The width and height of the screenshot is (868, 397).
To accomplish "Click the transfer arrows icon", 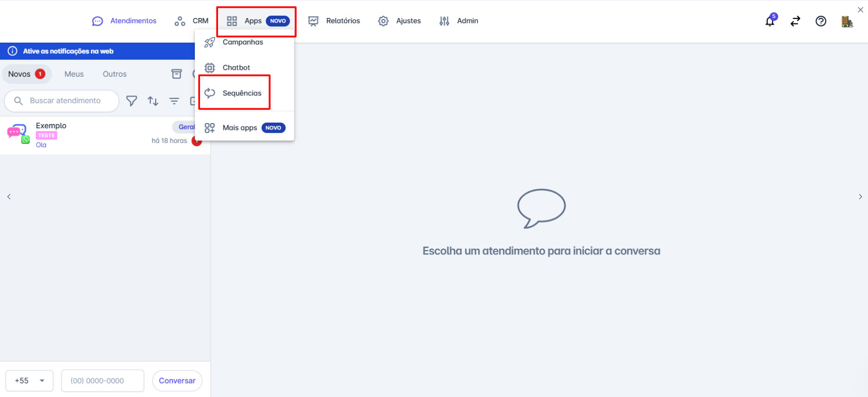I will tap(795, 21).
